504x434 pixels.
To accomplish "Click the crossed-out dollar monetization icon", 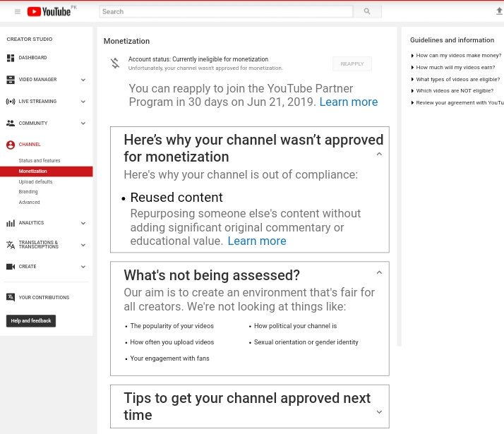I will click(x=115, y=63).
